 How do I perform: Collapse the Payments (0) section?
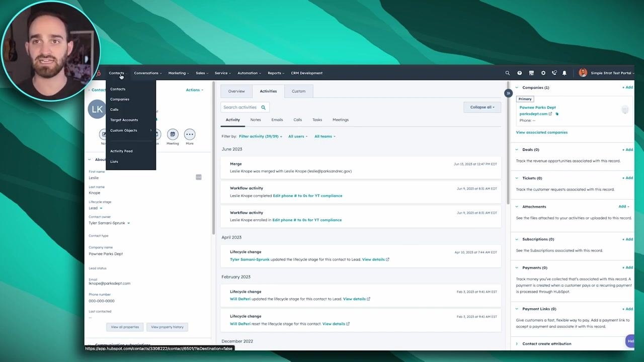point(517,268)
